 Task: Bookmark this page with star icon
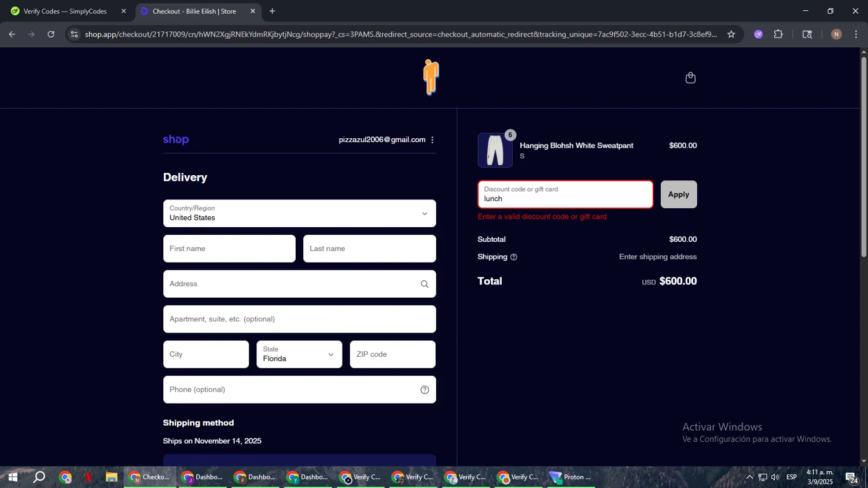pos(731,34)
